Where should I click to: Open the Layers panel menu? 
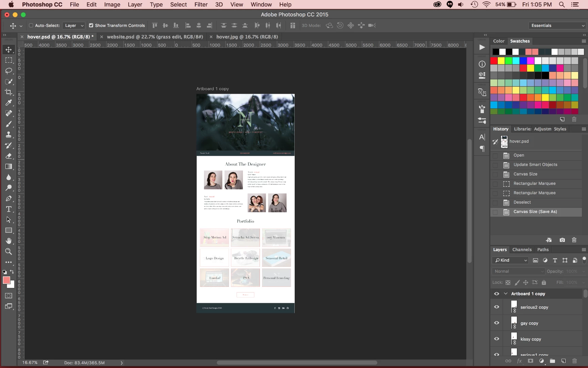pos(584,250)
